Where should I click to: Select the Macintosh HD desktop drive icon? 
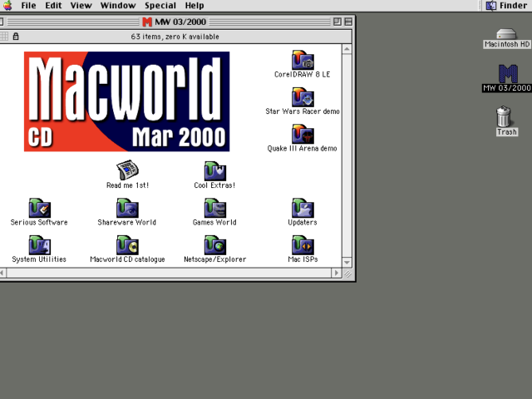pos(506,34)
